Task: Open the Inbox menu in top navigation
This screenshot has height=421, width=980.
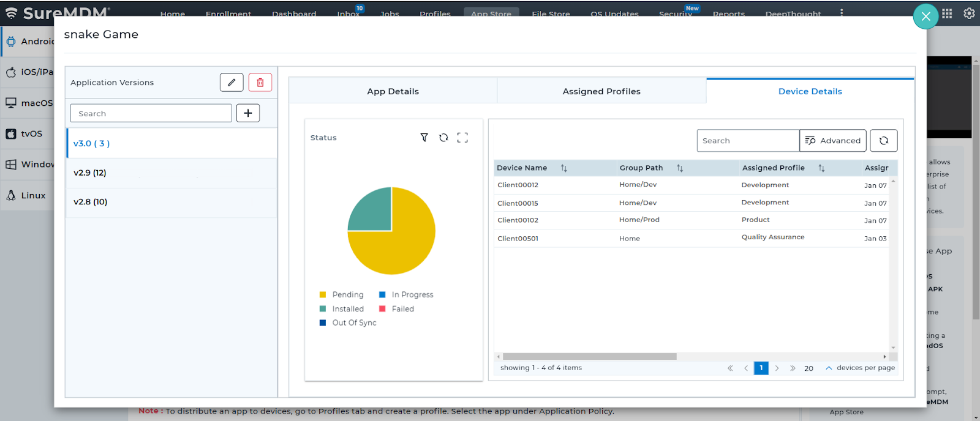Action: (349, 13)
